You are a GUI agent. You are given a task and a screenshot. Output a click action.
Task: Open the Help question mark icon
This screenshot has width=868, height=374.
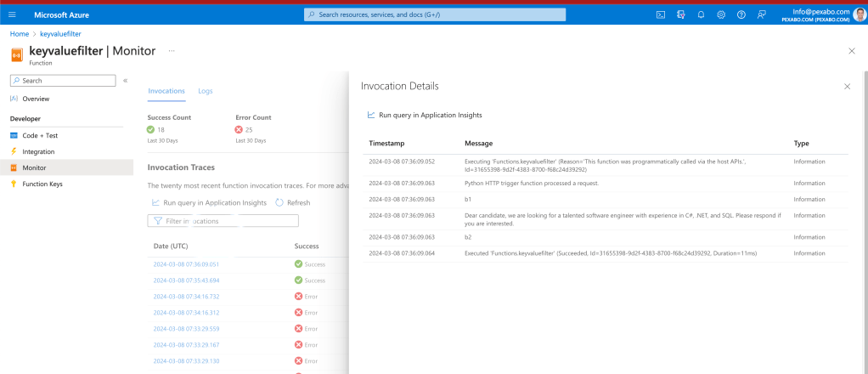pyautogui.click(x=741, y=15)
